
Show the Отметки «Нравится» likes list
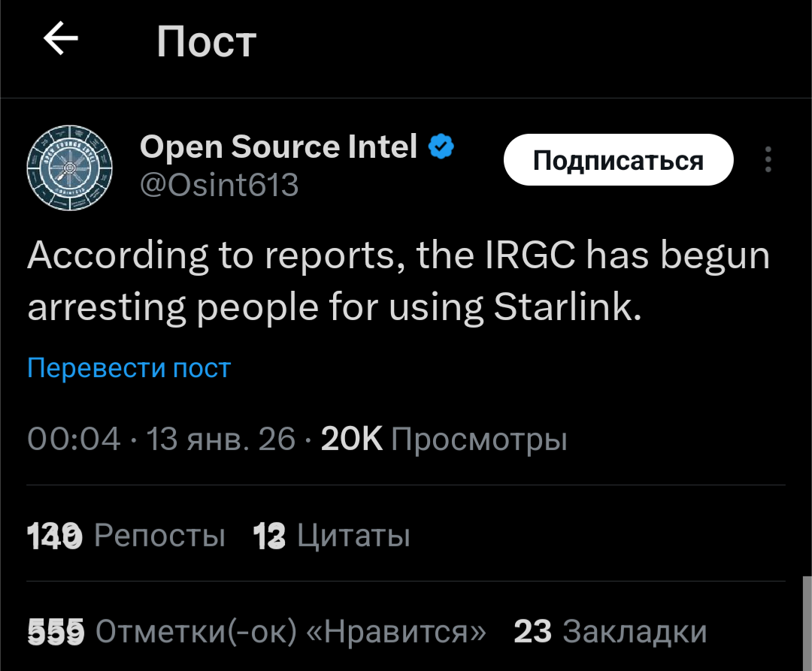(x=256, y=631)
